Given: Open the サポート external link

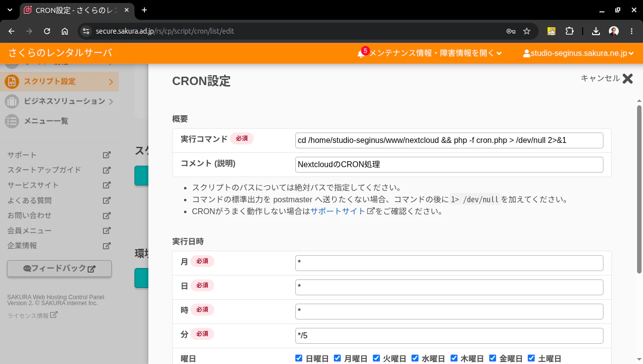Looking at the screenshot, I should click(x=59, y=155).
